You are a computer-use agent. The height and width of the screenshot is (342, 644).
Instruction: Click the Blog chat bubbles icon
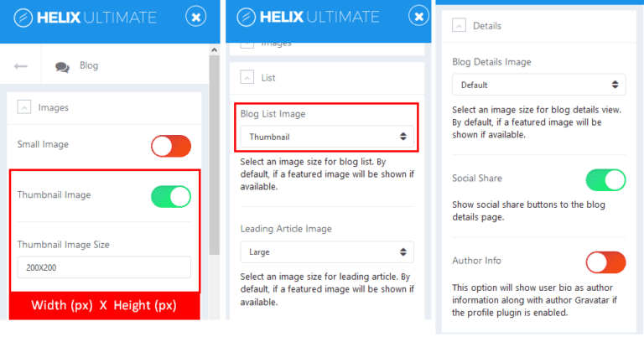[62, 66]
